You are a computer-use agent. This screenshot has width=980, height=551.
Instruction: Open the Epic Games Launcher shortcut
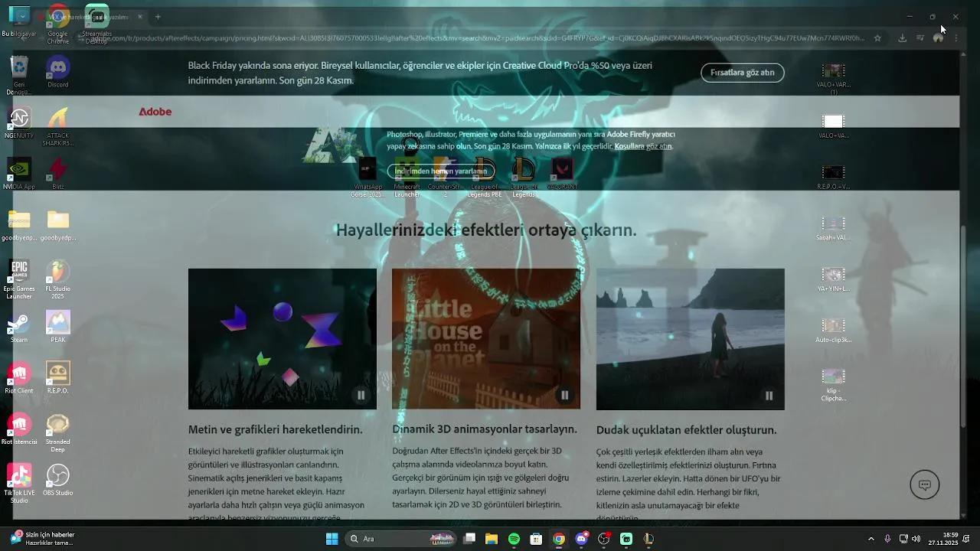(19, 279)
